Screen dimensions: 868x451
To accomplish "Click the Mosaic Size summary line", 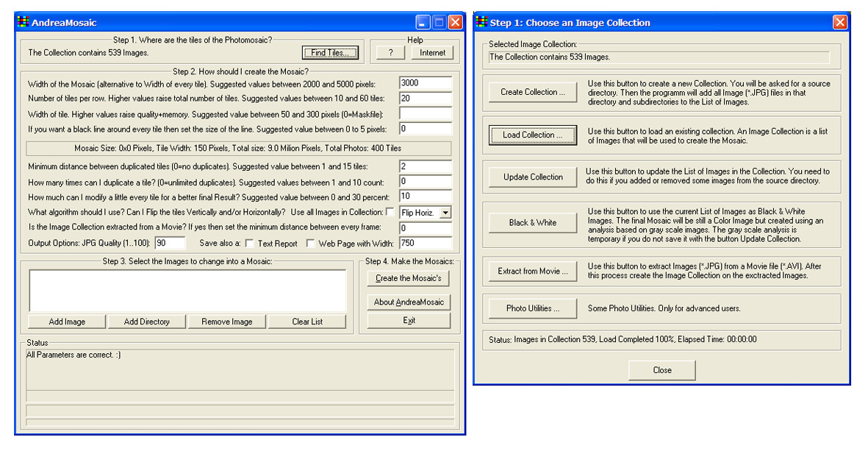I will [238, 149].
